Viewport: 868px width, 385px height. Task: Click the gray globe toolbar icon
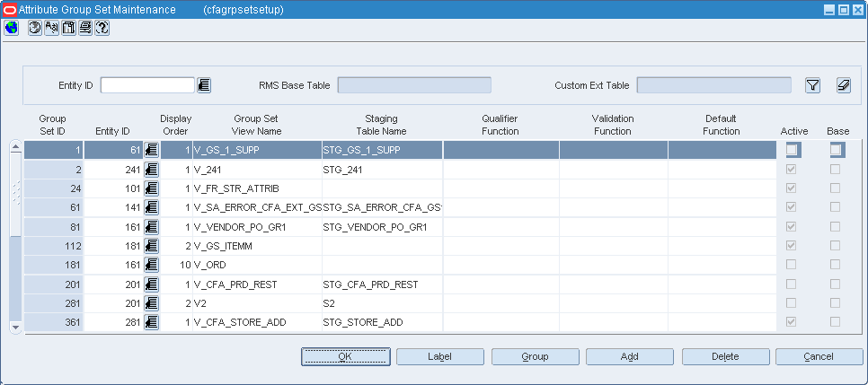click(35, 28)
